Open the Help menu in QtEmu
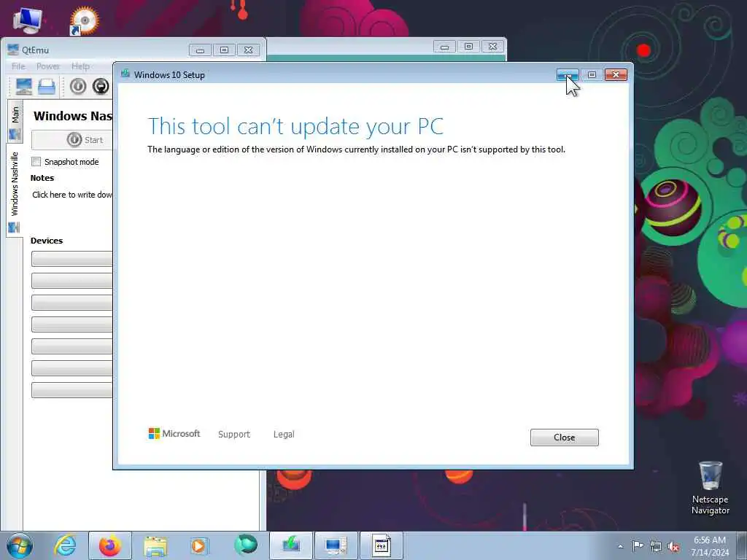The image size is (747, 560). [x=80, y=66]
